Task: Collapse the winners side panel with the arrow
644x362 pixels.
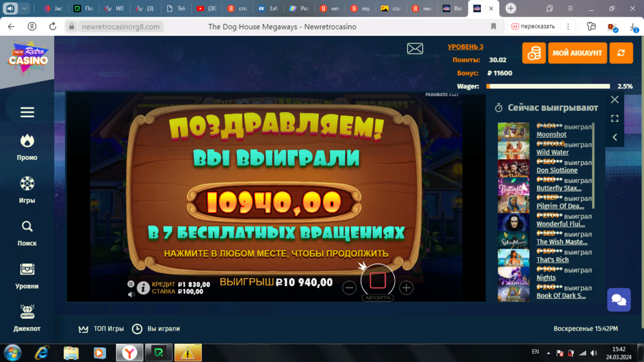Action: tap(614, 137)
